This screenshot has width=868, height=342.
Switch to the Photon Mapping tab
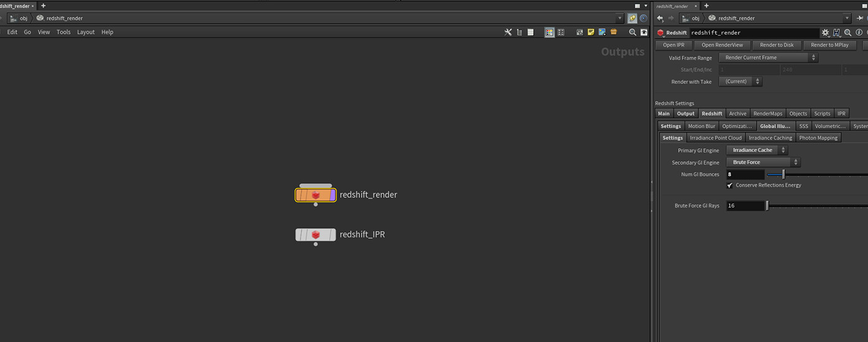tap(818, 138)
